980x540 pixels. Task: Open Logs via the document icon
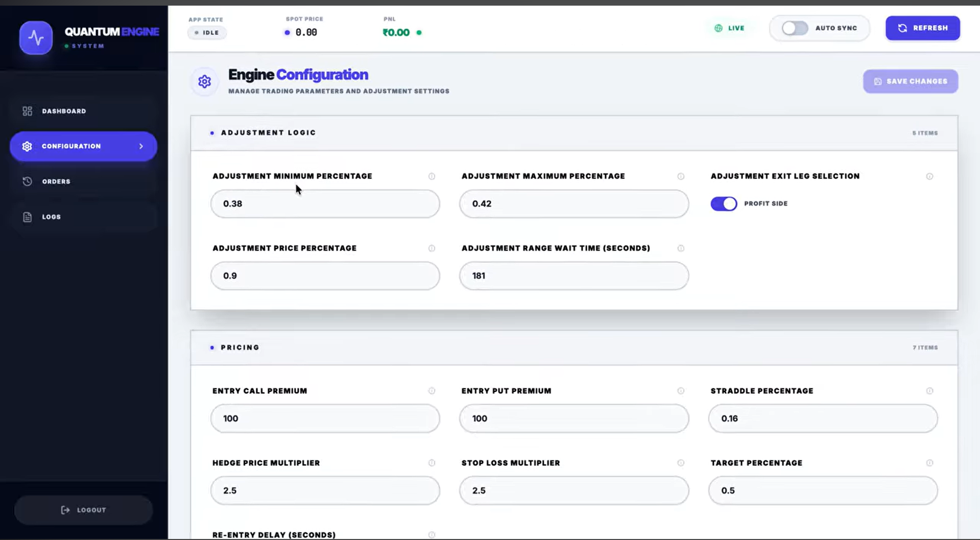(x=27, y=217)
